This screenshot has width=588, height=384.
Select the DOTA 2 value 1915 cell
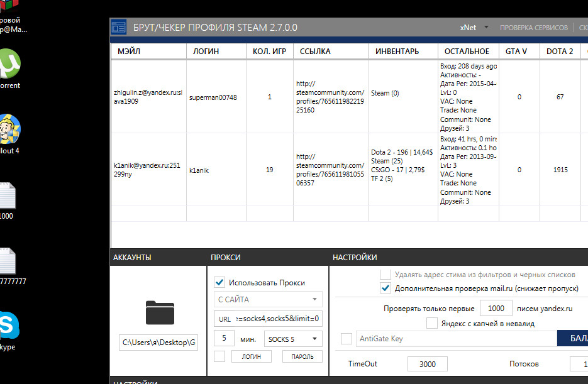click(x=560, y=170)
